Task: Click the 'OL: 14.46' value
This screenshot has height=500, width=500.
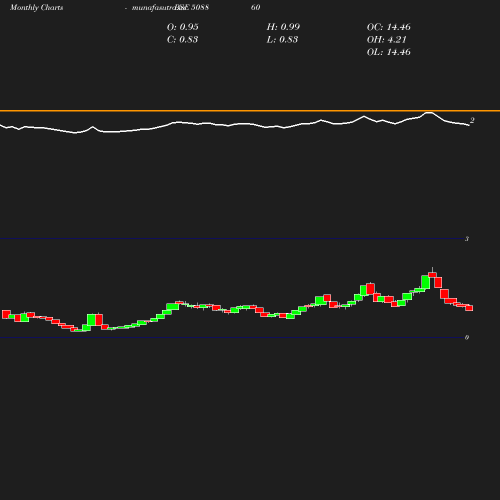Action: pos(388,52)
